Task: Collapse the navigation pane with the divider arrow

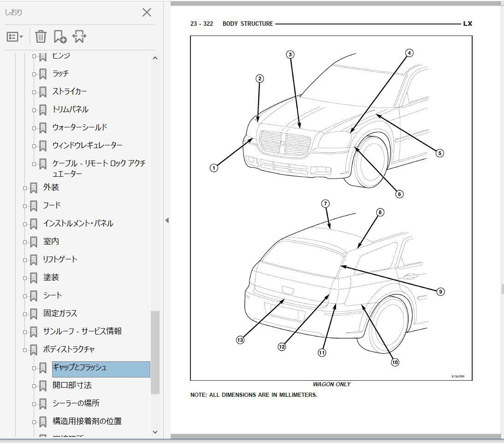Action: [167, 221]
